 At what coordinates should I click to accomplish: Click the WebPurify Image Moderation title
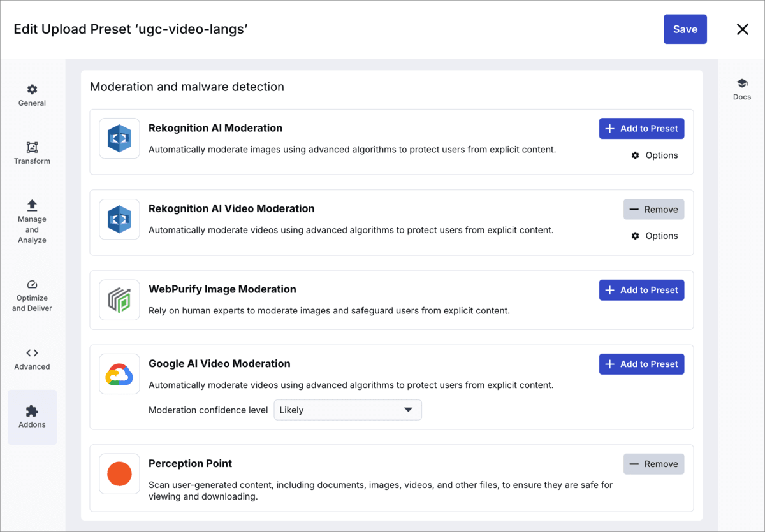[x=222, y=289]
